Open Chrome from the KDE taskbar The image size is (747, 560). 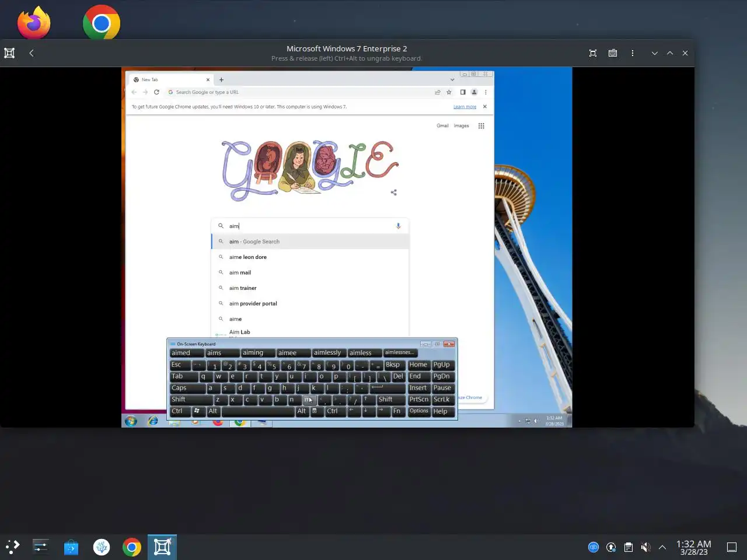pyautogui.click(x=132, y=547)
